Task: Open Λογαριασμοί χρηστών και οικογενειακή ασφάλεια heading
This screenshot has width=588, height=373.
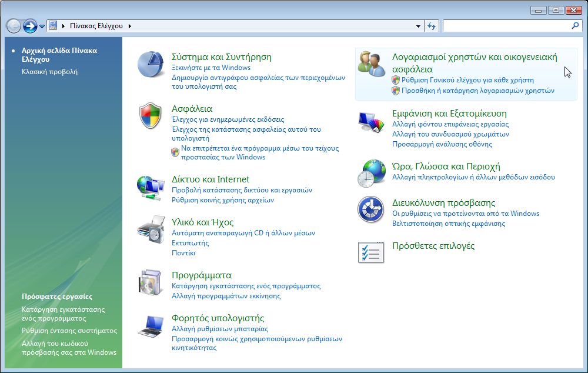Action: [x=475, y=63]
